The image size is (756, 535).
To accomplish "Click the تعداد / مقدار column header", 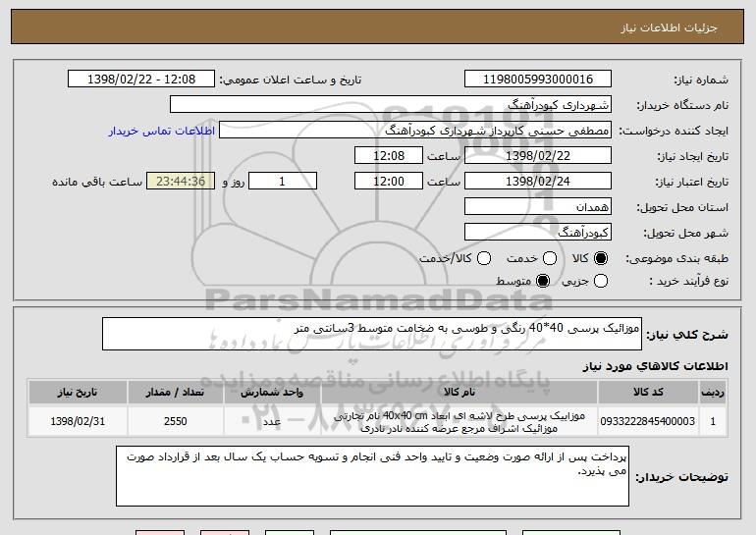I will point(176,393).
